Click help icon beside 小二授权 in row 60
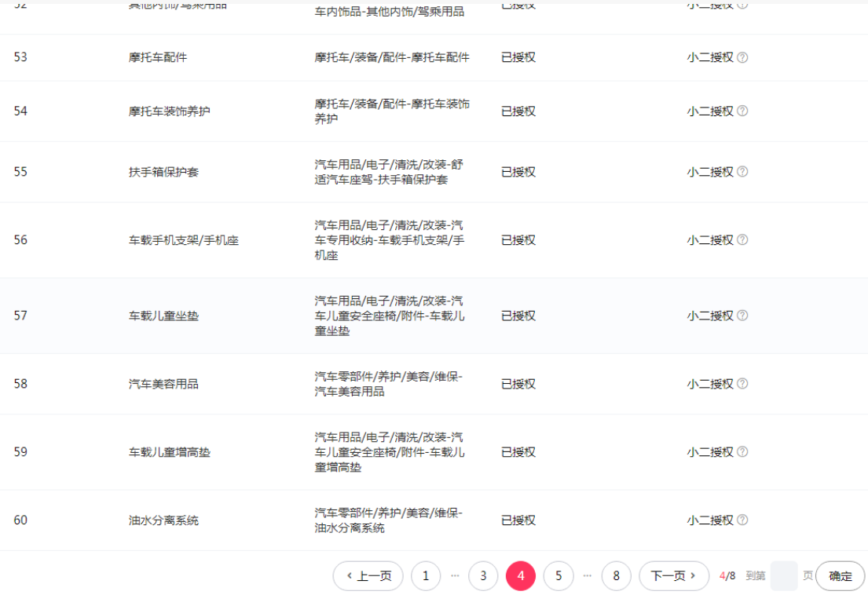 pyautogui.click(x=742, y=520)
